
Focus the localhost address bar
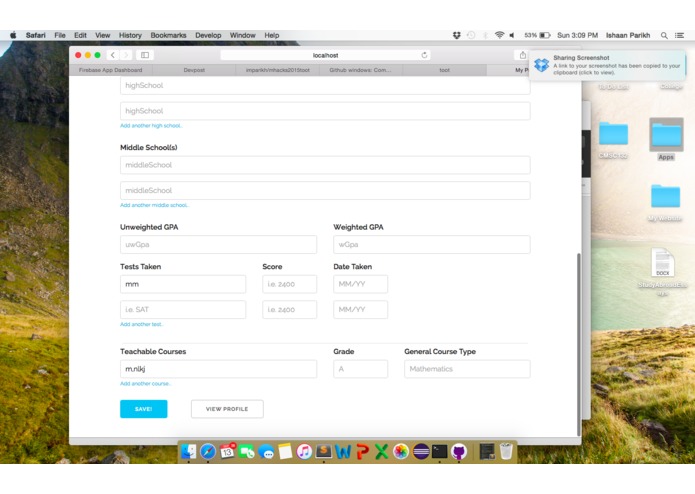[x=326, y=55]
